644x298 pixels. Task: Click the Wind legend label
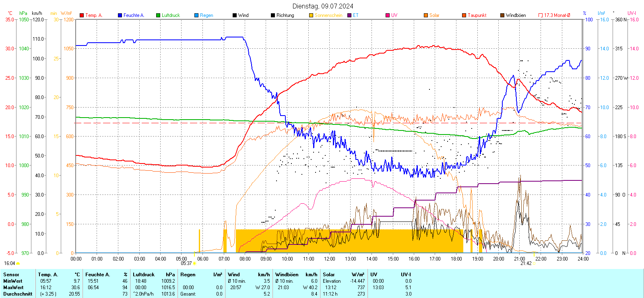click(x=243, y=15)
